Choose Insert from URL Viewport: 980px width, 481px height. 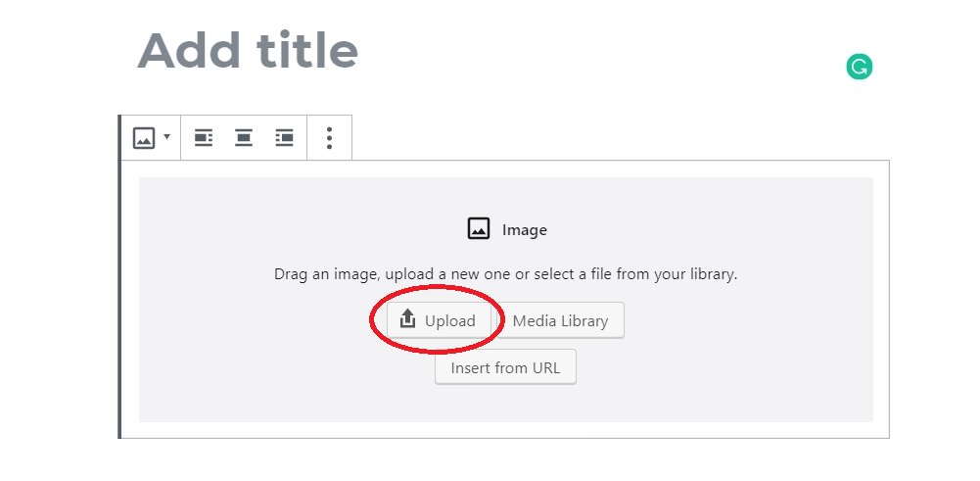pos(505,368)
